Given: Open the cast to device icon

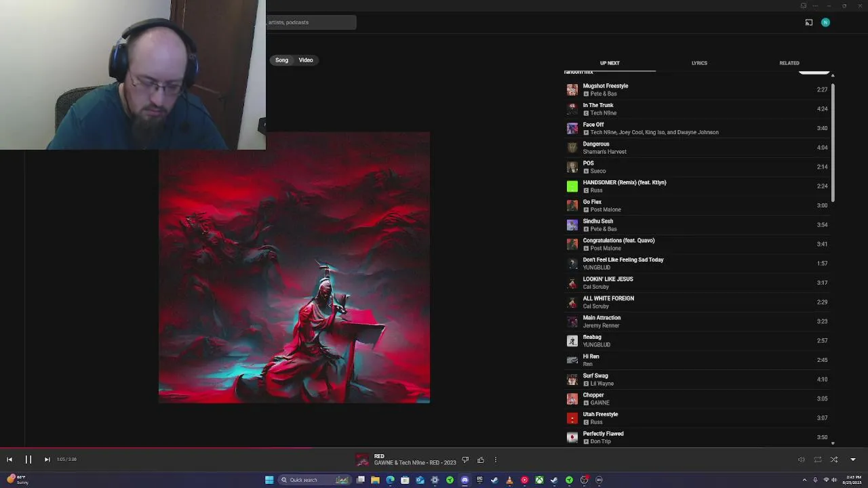Looking at the screenshot, I should coord(809,22).
